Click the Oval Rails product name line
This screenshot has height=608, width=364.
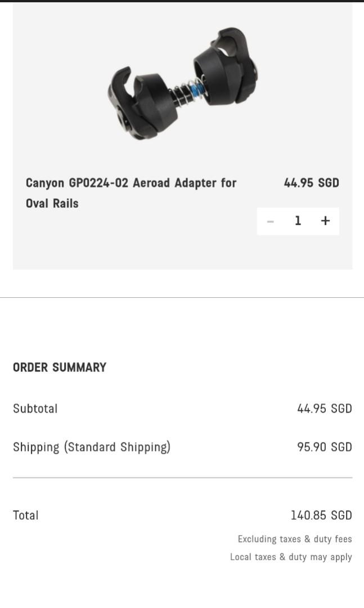(51, 203)
